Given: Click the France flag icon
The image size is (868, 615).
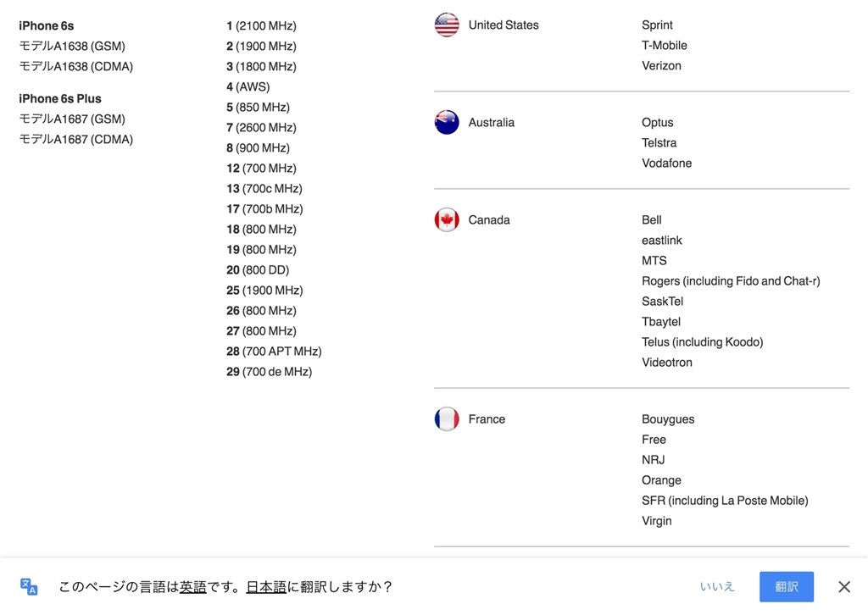Looking at the screenshot, I should pyautogui.click(x=447, y=418).
